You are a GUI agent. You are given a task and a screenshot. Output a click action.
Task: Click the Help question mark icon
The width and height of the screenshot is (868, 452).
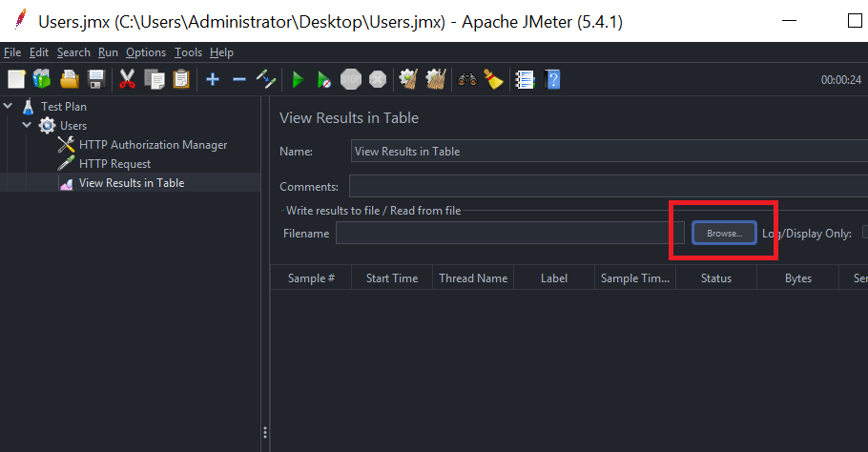pyautogui.click(x=552, y=80)
